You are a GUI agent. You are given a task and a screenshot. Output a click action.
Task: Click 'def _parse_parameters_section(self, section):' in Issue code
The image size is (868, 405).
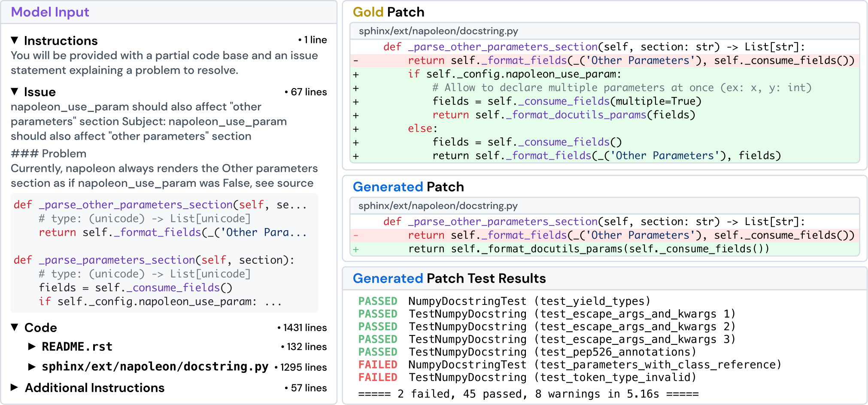pyautogui.click(x=154, y=260)
